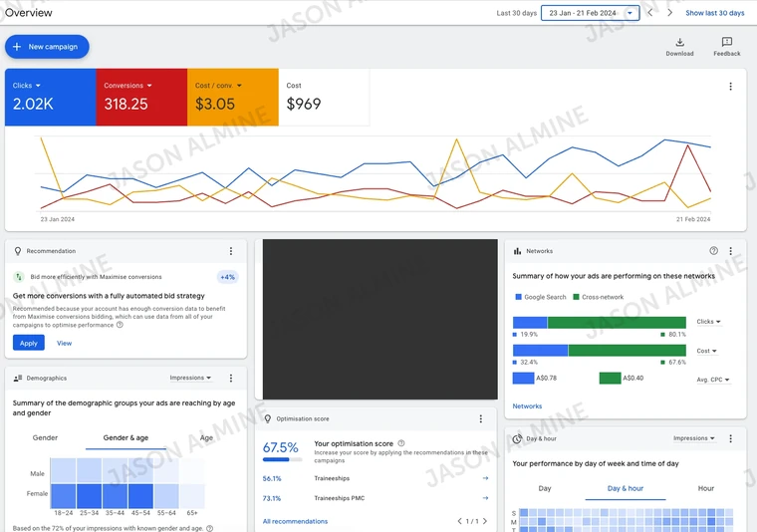The width and height of the screenshot is (757, 532).
Task: Open Optimisation score card three-dot menu
Action: pyautogui.click(x=480, y=418)
